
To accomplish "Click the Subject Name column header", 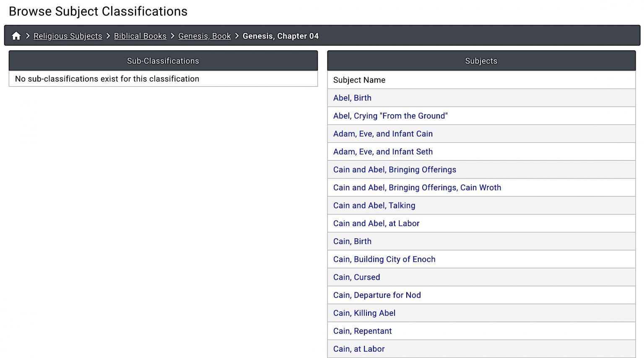I will 359,80.
